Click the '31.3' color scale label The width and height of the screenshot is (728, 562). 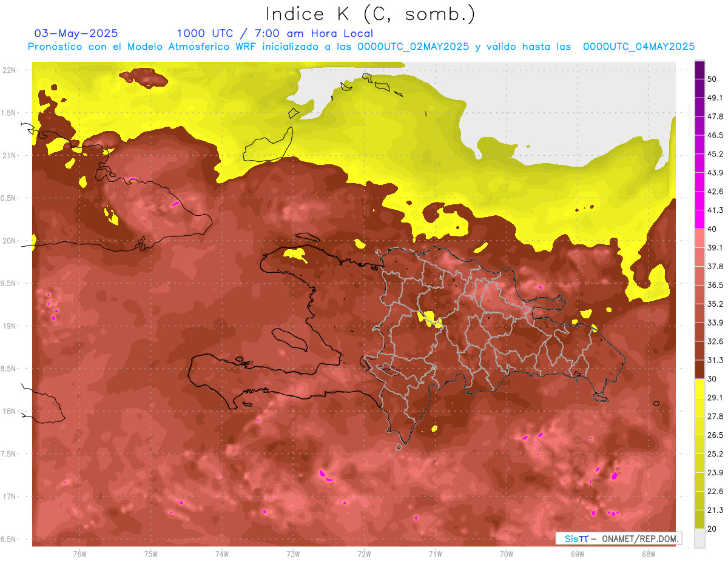[x=715, y=360]
